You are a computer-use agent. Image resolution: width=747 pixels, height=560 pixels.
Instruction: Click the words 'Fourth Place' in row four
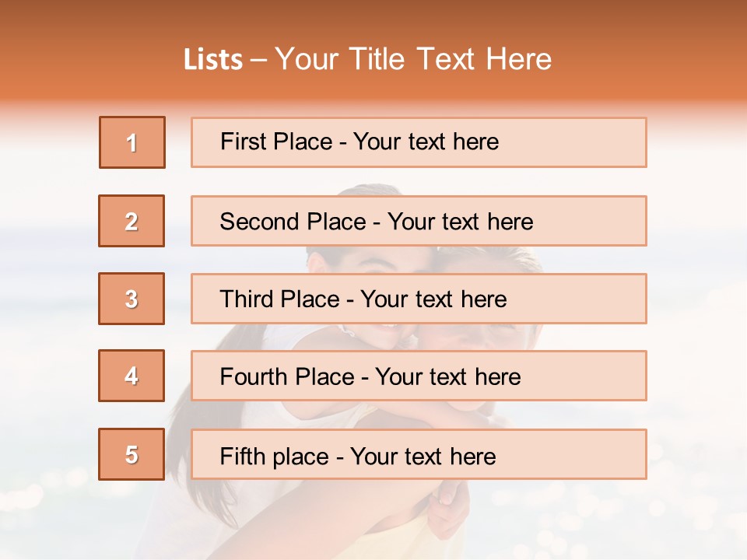pyautogui.click(x=286, y=377)
